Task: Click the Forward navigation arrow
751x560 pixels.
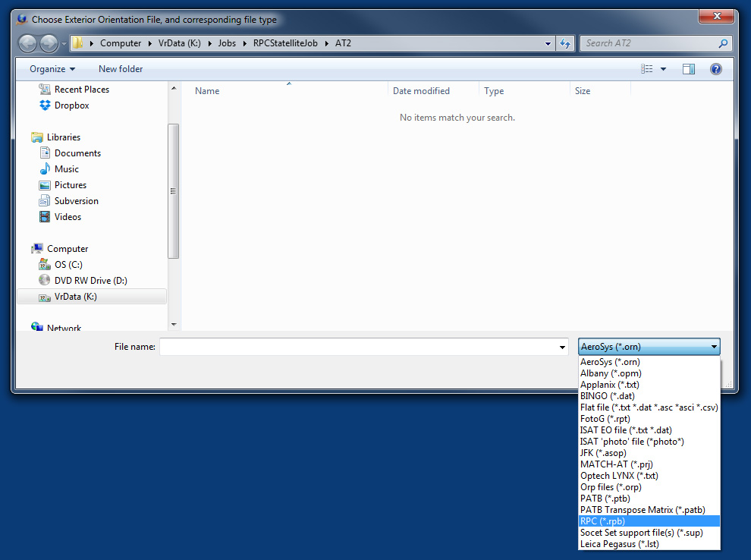Action: (49, 43)
